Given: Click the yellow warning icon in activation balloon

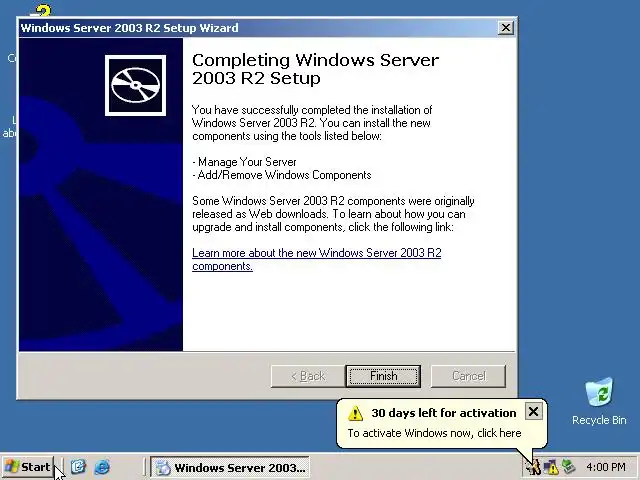Looking at the screenshot, I should 356,413.
